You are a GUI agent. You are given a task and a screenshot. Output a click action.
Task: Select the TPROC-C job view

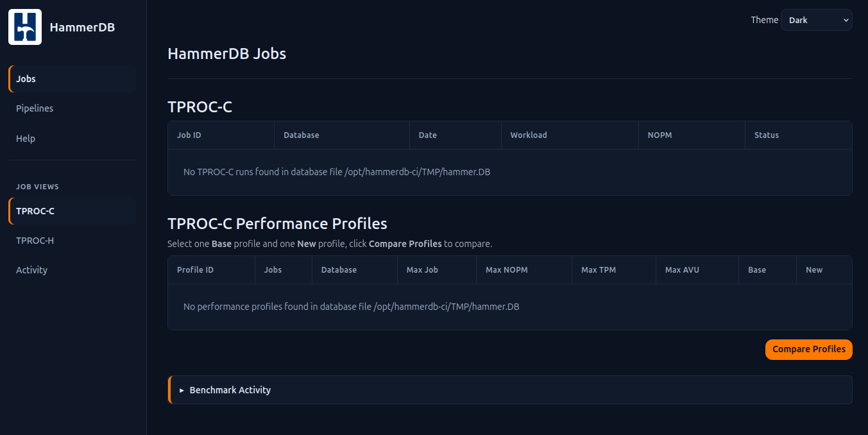coord(72,211)
